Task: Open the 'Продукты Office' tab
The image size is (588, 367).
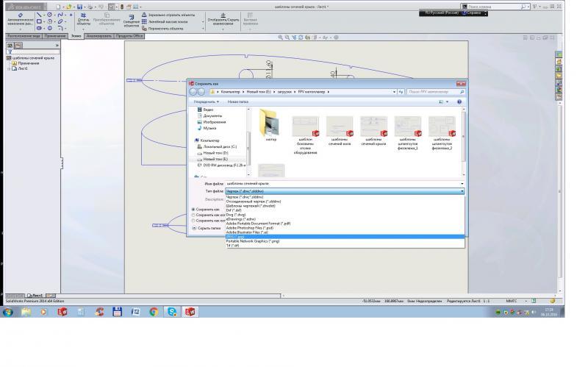Action: click(x=129, y=35)
